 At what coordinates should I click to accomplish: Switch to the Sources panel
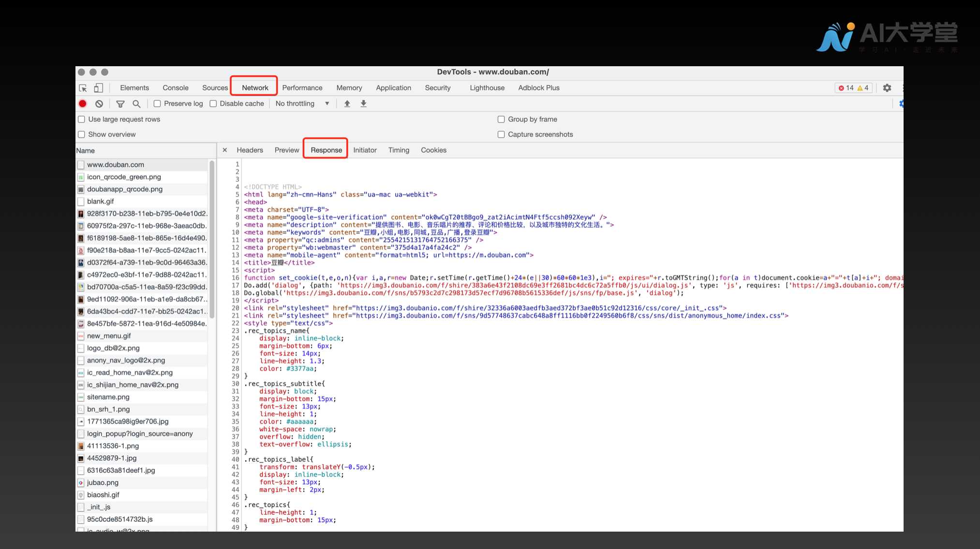[215, 88]
